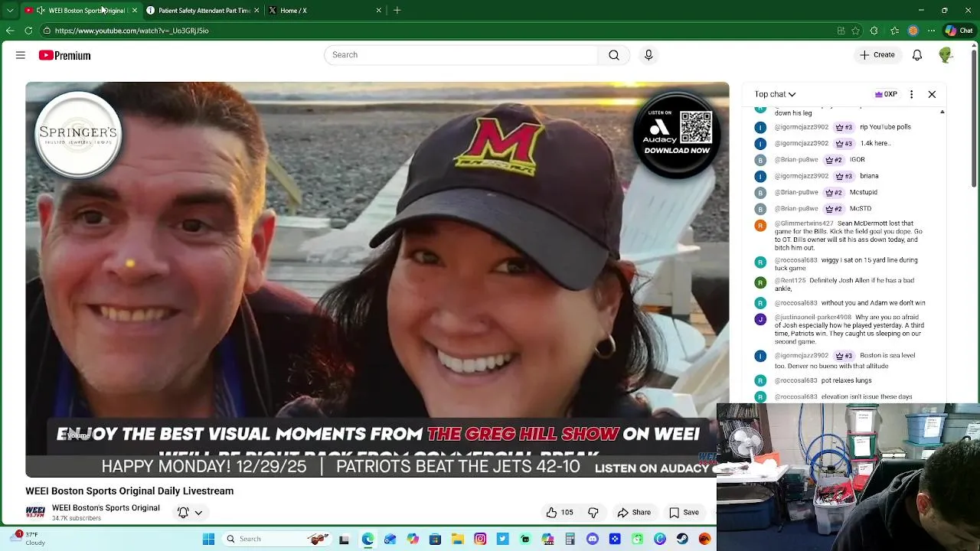Viewport: 980px width, 551px height.
Task: Go back with browser back arrow
Action: point(10,31)
